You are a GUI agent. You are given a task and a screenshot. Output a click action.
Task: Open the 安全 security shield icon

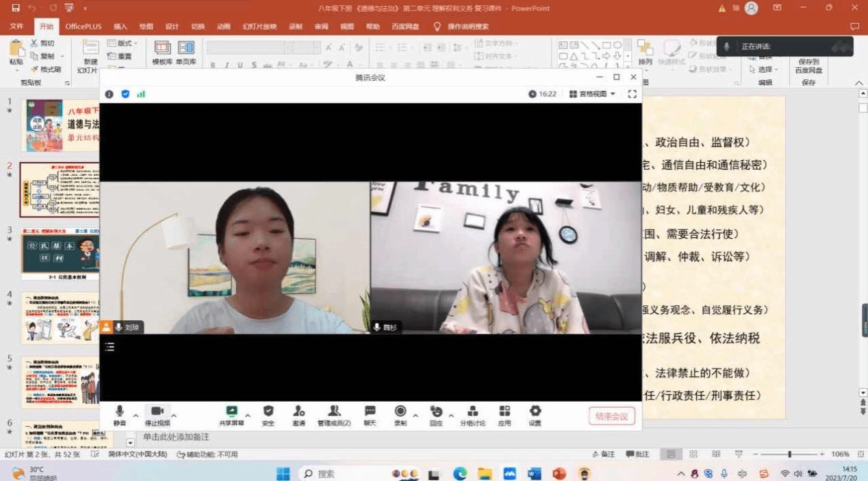coord(268,411)
